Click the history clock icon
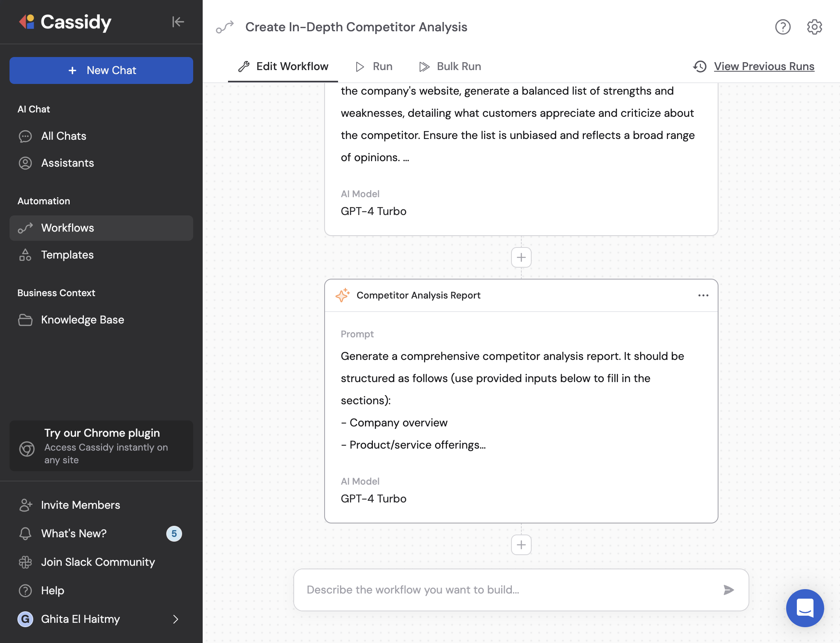The height and width of the screenshot is (643, 840). [x=699, y=67]
